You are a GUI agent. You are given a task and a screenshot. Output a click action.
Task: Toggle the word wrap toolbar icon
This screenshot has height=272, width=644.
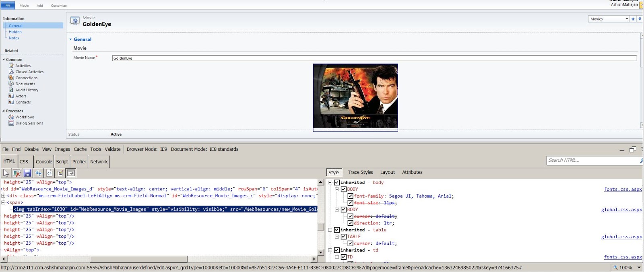(71, 173)
